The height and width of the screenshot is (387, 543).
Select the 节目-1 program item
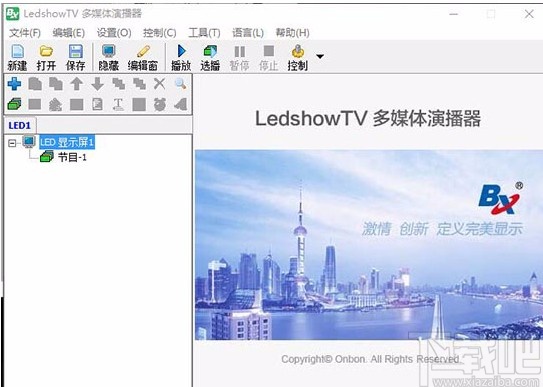[x=72, y=158]
